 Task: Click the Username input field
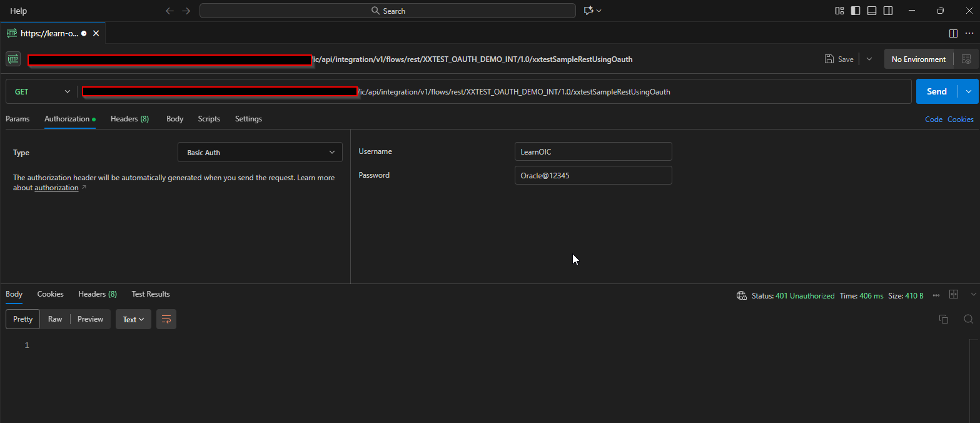[592, 151]
